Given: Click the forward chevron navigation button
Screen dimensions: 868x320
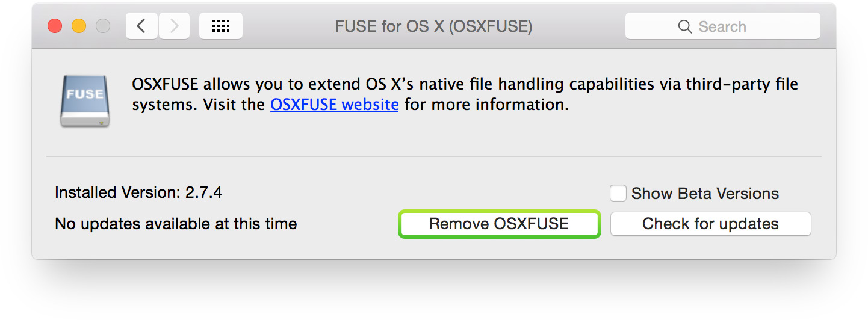Looking at the screenshot, I should [174, 26].
